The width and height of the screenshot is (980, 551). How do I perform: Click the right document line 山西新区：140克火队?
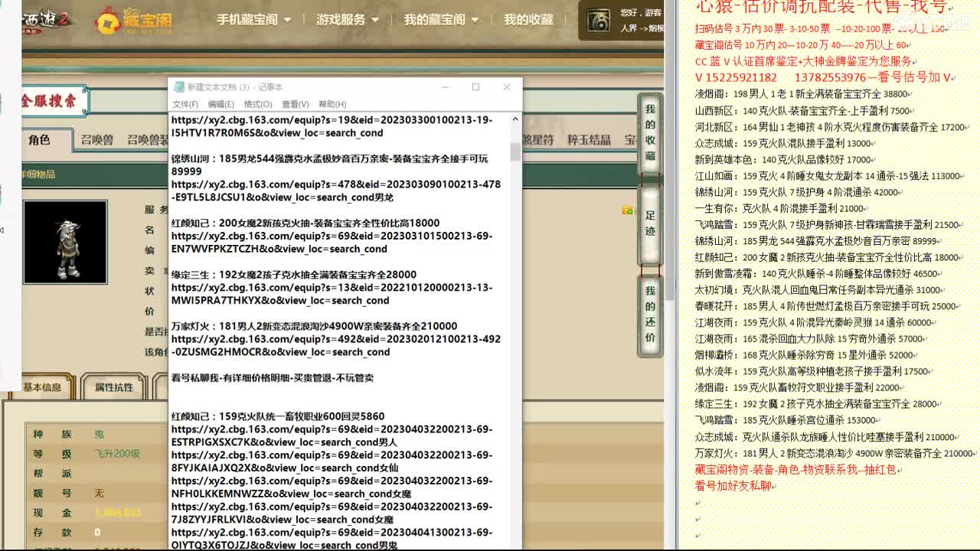(805, 111)
